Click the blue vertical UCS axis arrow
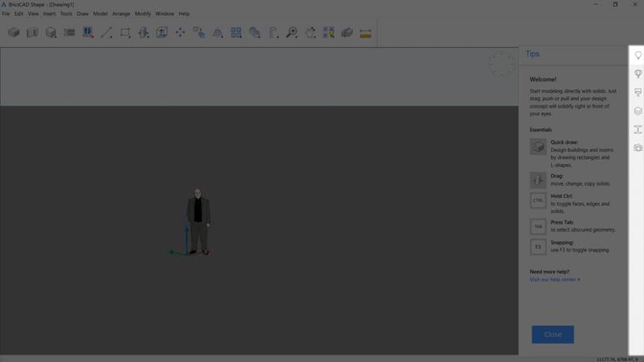 pyautogui.click(x=186, y=240)
